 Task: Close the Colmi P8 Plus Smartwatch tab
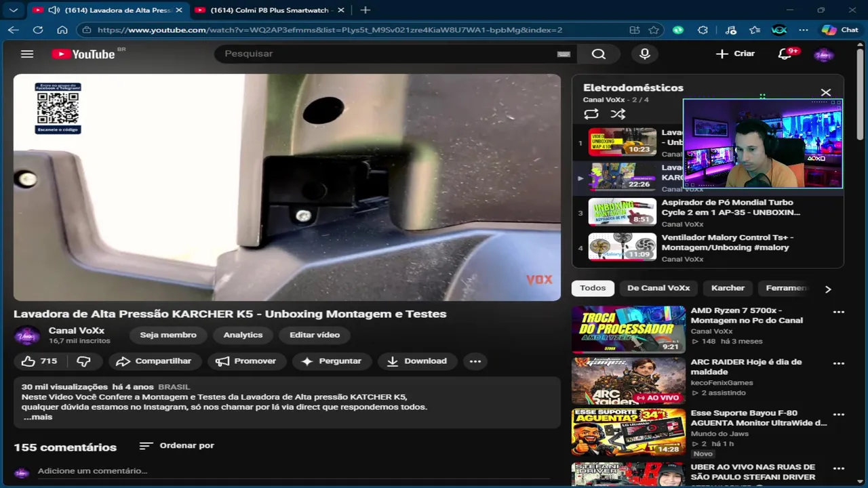coord(341,10)
